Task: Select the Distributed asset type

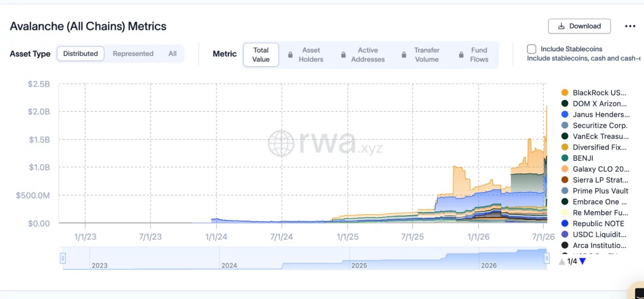Action: click(x=81, y=54)
